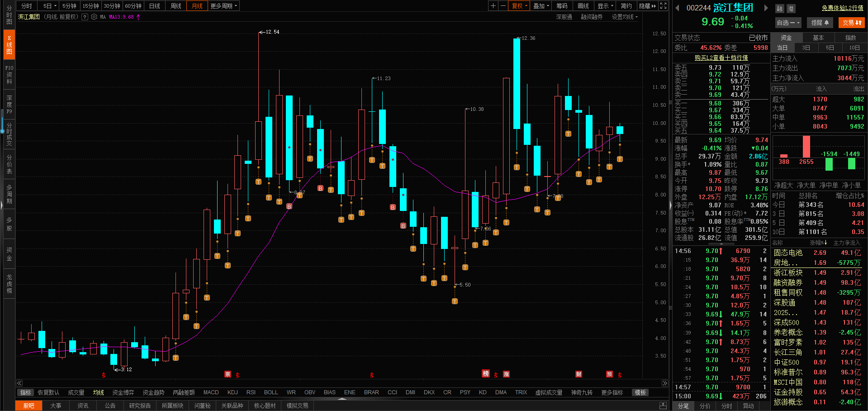
Task: Toggle 成交量 indicator
Action: (x=76, y=392)
